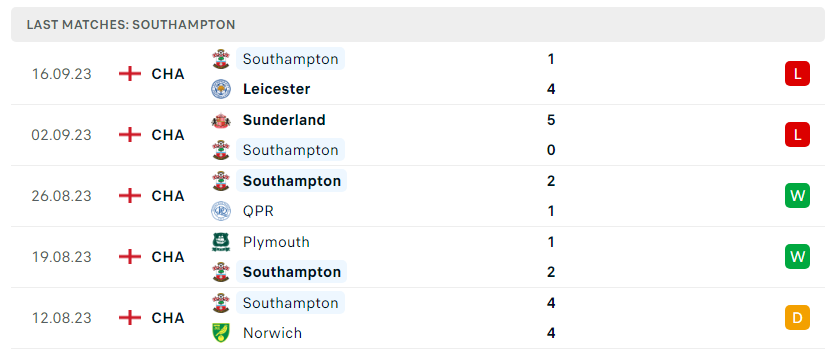Open the Leicester team link
The height and width of the screenshot is (363, 836).
tap(276, 89)
